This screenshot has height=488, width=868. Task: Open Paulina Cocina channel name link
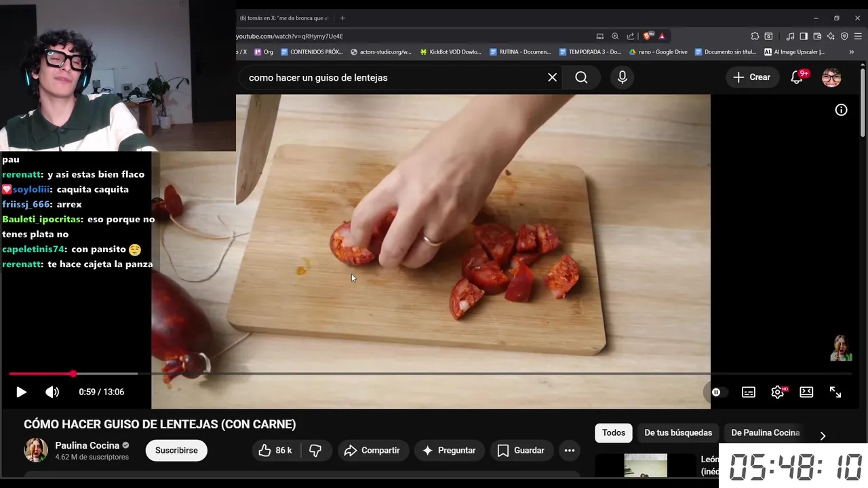(87, 445)
